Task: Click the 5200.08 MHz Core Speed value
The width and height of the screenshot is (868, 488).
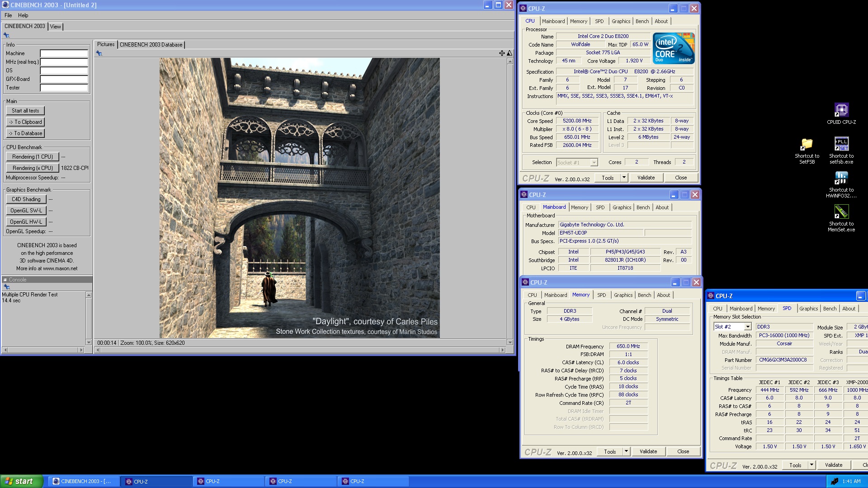Action: click(x=577, y=121)
